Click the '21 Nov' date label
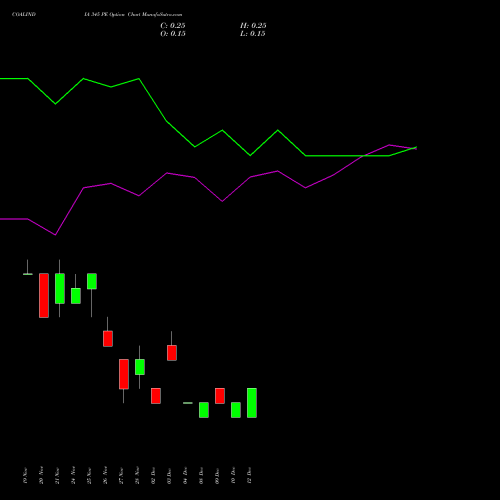The width and height of the screenshot is (500, 500). coord(57,475)
